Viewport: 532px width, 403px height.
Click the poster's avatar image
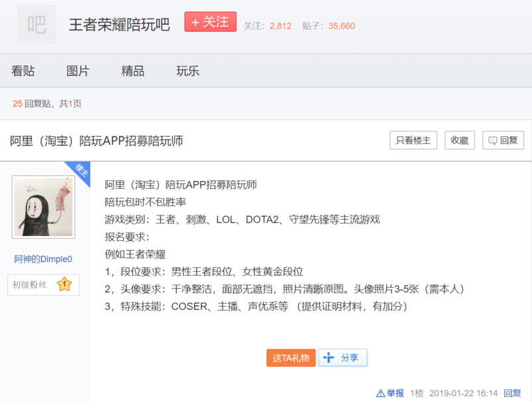(x=43, y=207)
